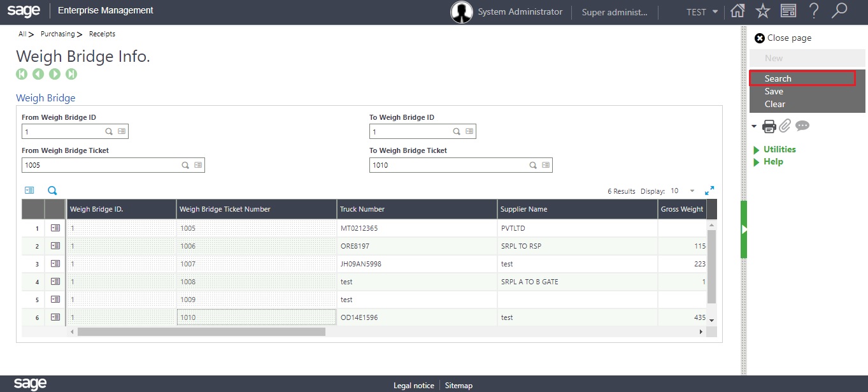Click the To Weigh Bridge Ticket input field
868x392 pixels.
[446, 164]
